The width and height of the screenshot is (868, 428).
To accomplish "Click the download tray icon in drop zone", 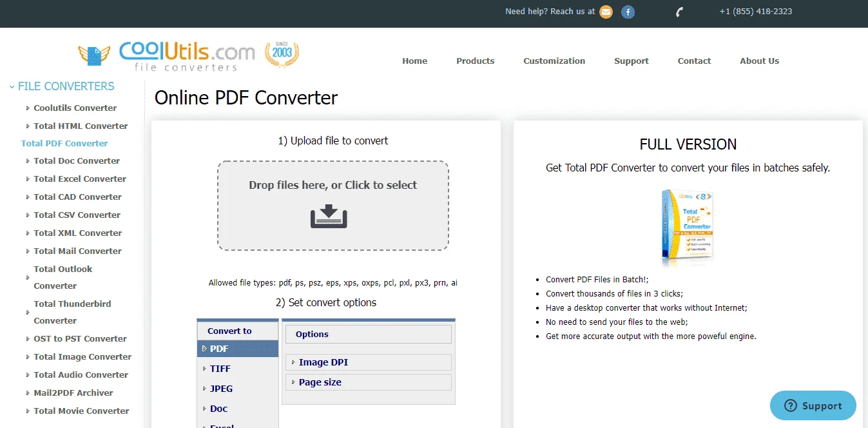I will [x=329, y=216].
